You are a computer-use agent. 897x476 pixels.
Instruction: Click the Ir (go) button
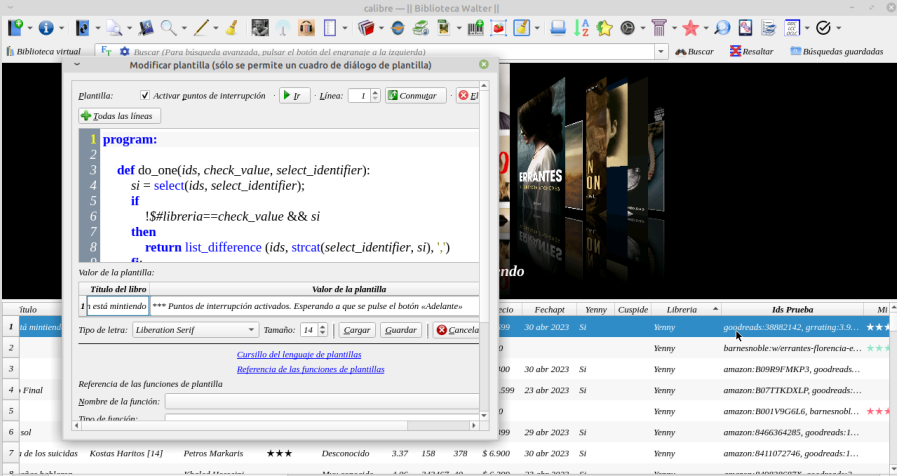click(295, 96)
